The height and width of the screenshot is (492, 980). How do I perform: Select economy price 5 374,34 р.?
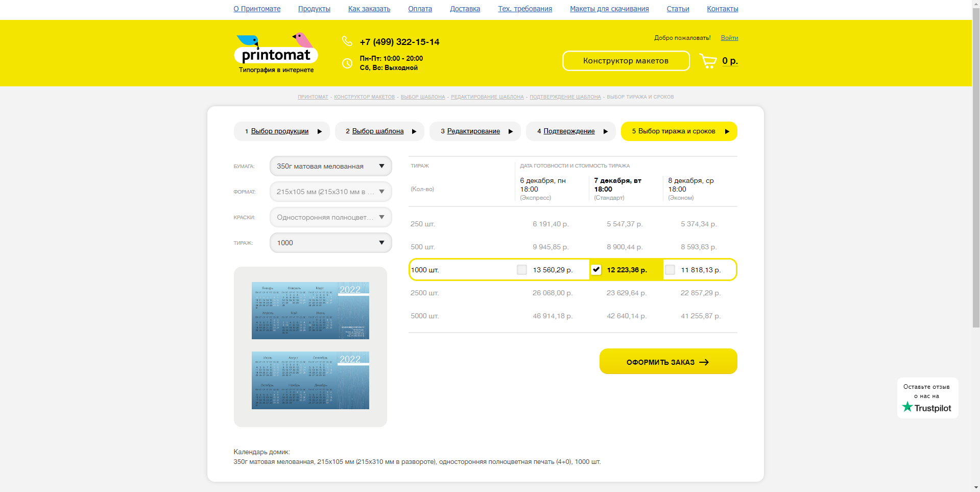tap(699, 224)
